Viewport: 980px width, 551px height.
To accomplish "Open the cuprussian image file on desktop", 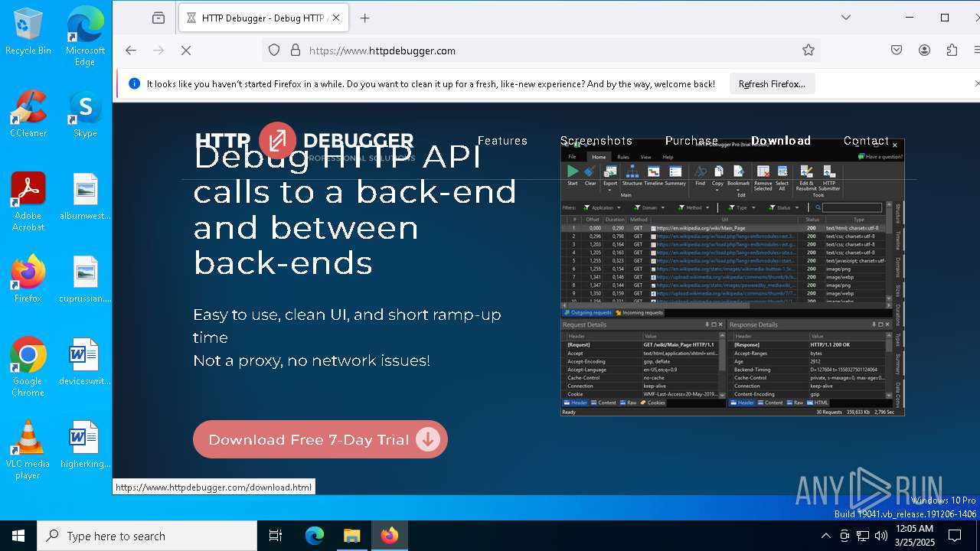I will coord(85,279).
